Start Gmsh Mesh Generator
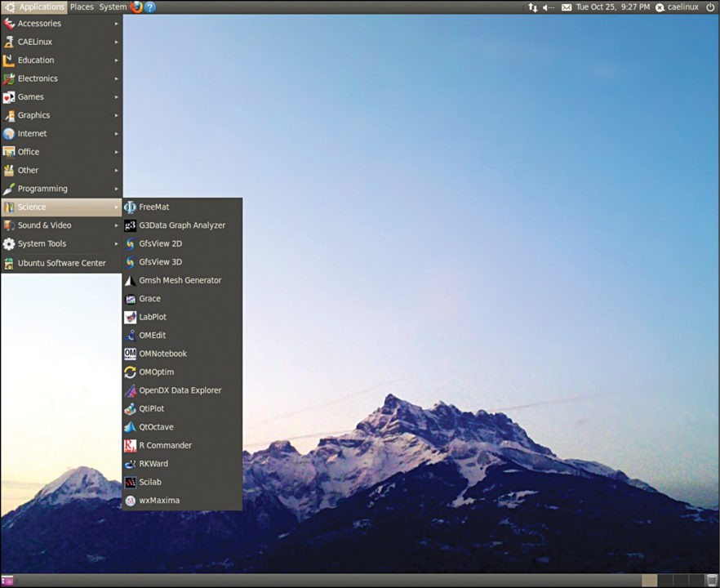 point(180,280)
